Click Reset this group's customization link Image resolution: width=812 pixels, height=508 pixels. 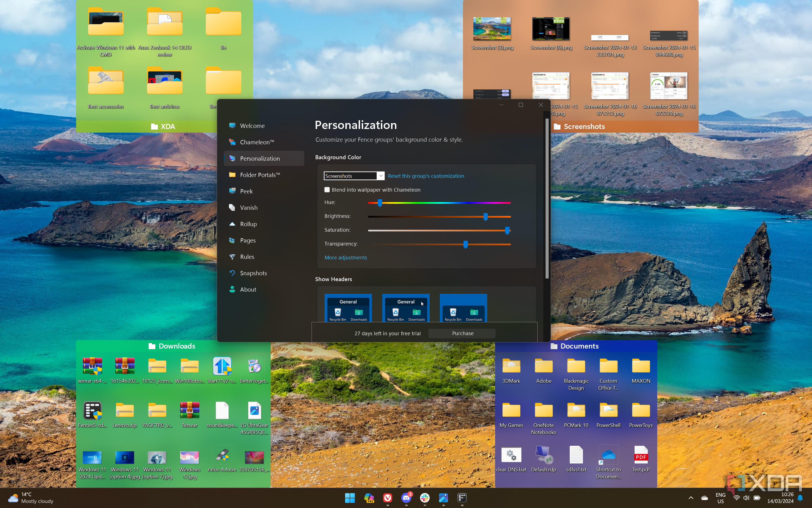click(x=426, y=176)
